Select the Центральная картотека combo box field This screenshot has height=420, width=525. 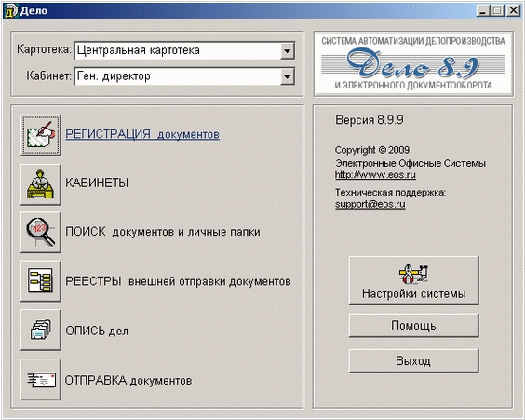[x=184, y=50]
